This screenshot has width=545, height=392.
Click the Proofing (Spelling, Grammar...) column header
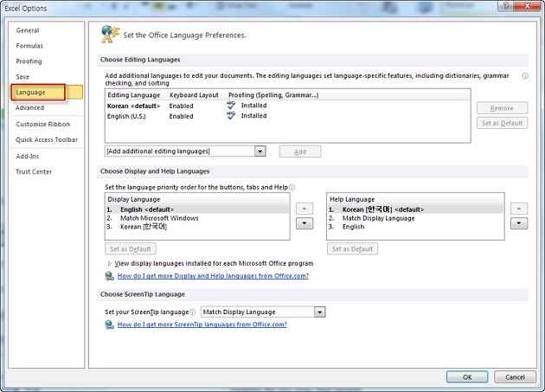click(x=272, y=95)
